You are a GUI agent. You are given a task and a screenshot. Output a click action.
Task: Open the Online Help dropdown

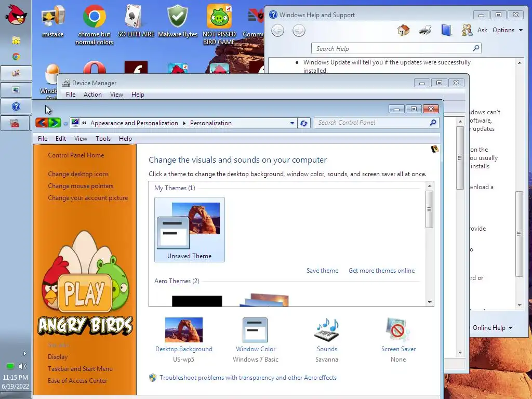[493, 328]
